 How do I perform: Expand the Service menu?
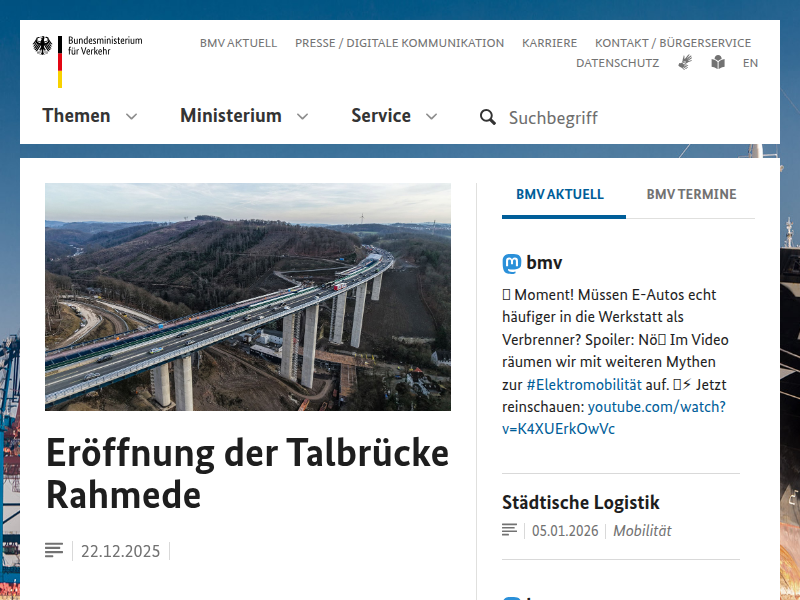click(394, 116)
